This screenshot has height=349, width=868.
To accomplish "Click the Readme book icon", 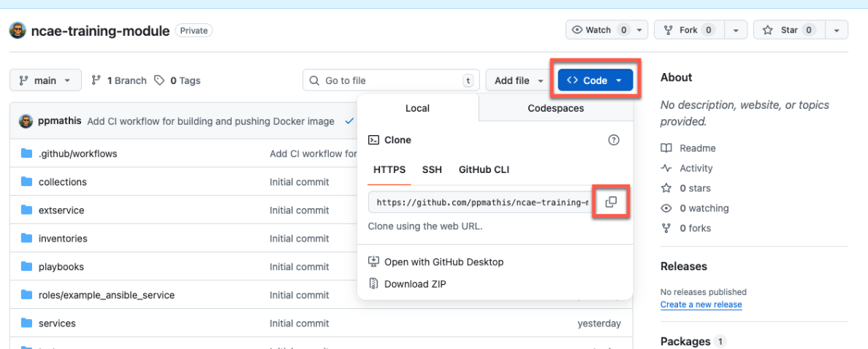I will [666, 148].
